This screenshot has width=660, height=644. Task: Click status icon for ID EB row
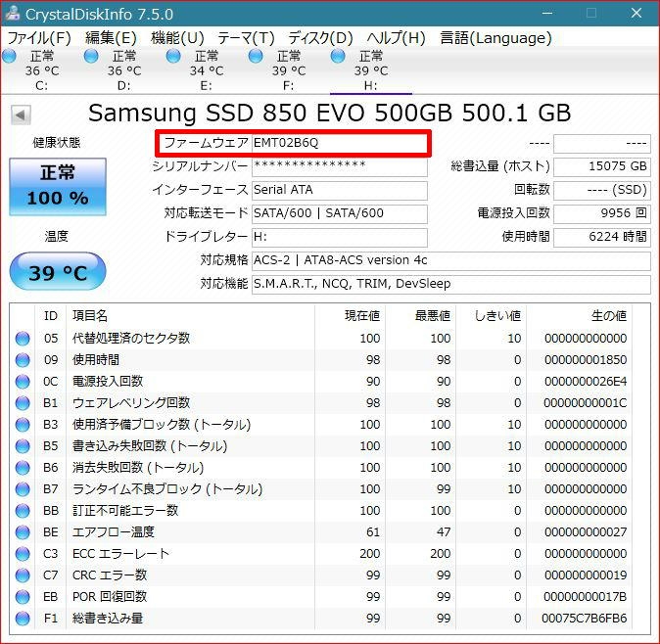(x=23, y=597)
